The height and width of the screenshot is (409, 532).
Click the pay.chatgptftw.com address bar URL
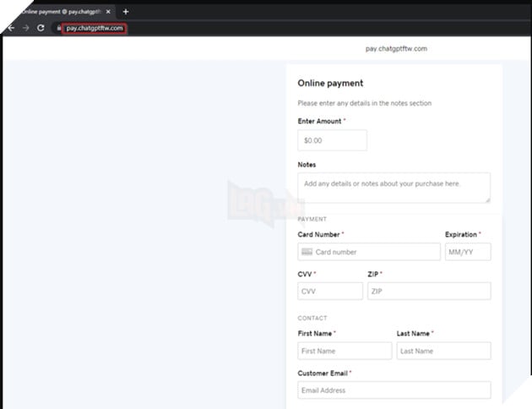click(95, 28)
